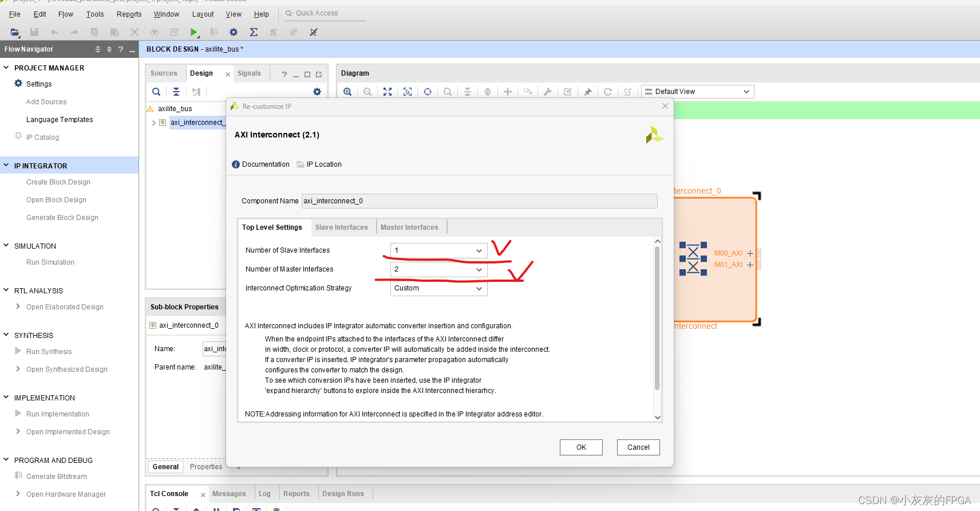The width and height of the screenshot is (980, 511).
Task: Click the Component Name input field
Action: click(480, 201)
